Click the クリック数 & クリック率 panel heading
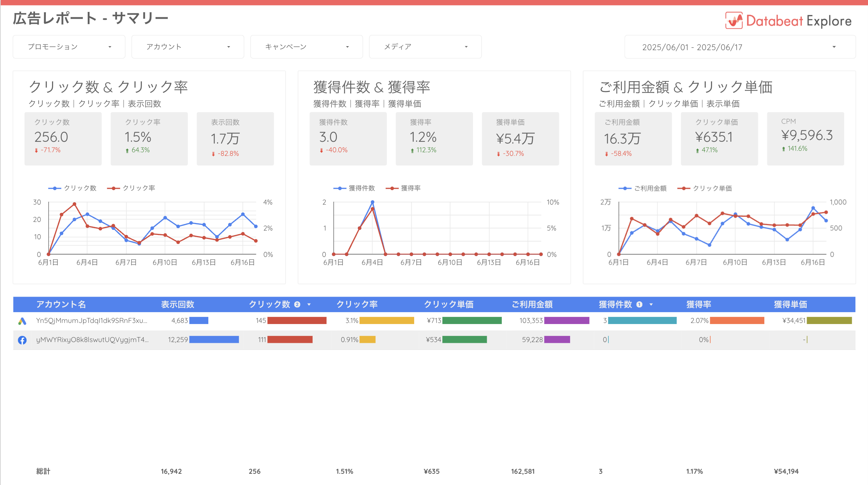 click(108, 87)
